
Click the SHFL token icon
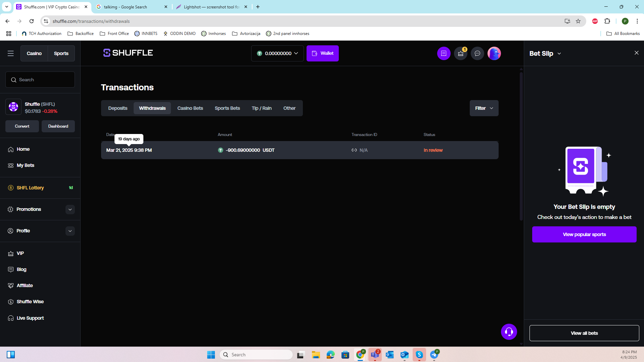(x=13, y=107)
